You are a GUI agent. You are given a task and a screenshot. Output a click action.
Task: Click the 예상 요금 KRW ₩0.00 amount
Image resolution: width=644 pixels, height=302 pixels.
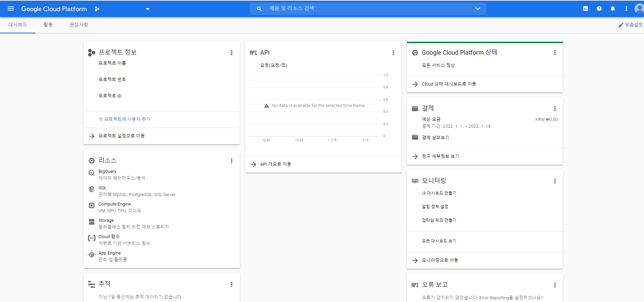(x=547, y=120)
